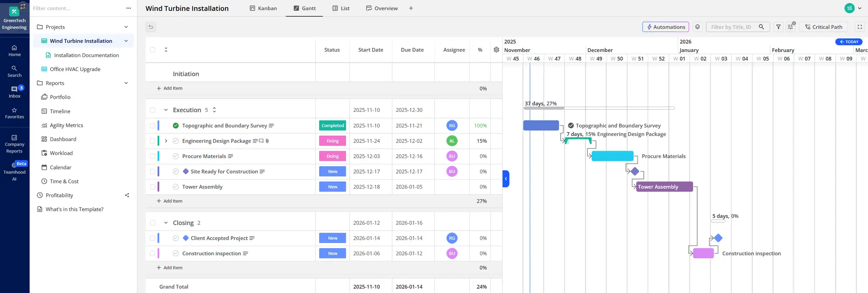Viewport: 868px width, 293px height.
Task: Click the share icon next to Profitability
Action: coord(127,195)
